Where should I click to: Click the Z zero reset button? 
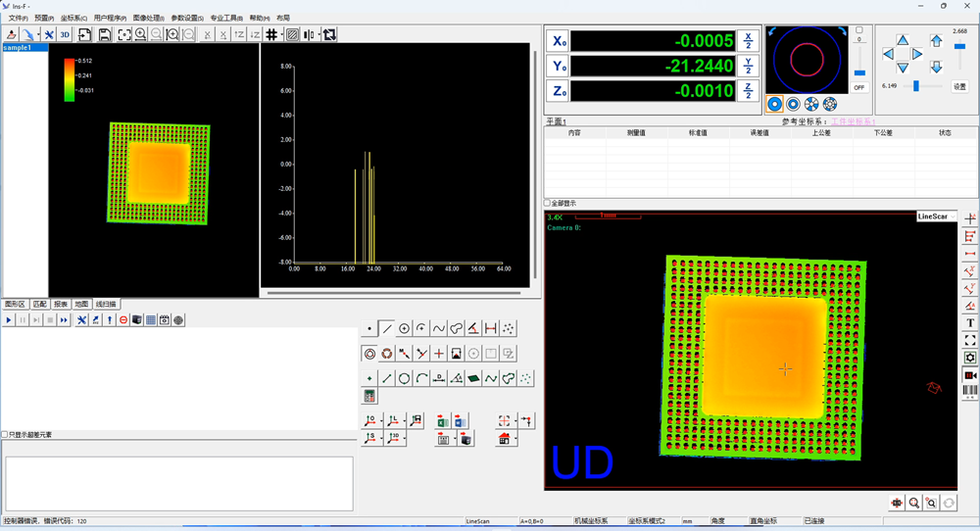click(x=559, y=91)
